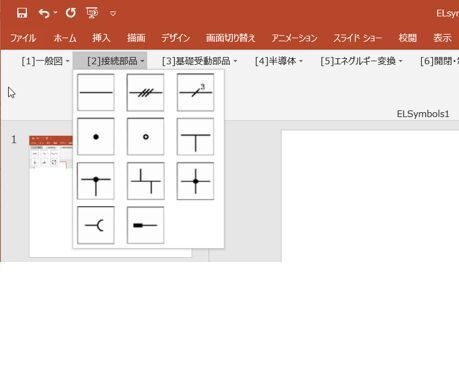Open the ファイル tab
Viewport: 459px width, 381px height.
tap(23, 38)
